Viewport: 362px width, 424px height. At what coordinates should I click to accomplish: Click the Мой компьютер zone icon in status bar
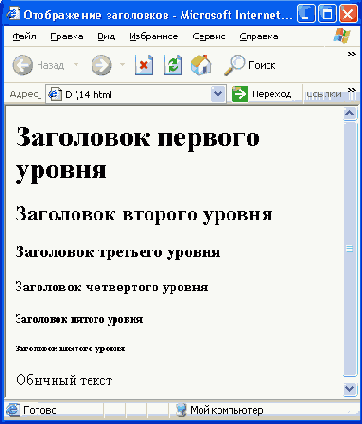pyautogui.click(x=181, y=410)
